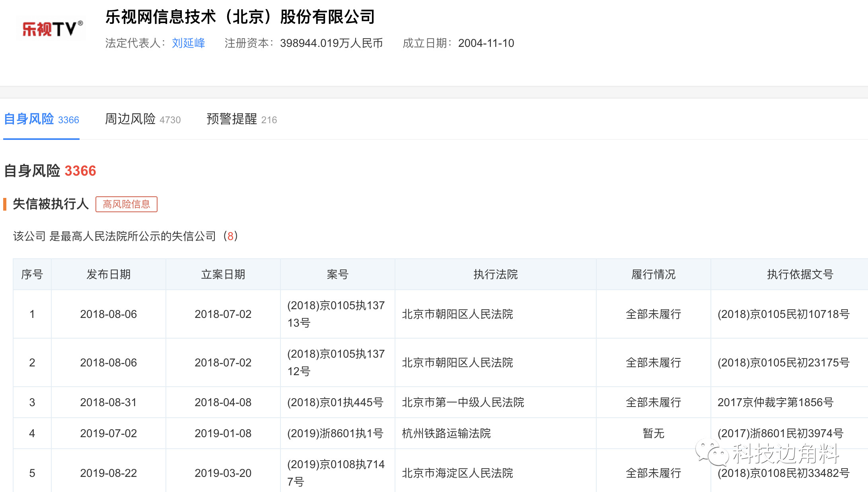Click document number (2018)京0105民初10718号
This screenshot has width=868, height=492.
[x=784, y=314]
